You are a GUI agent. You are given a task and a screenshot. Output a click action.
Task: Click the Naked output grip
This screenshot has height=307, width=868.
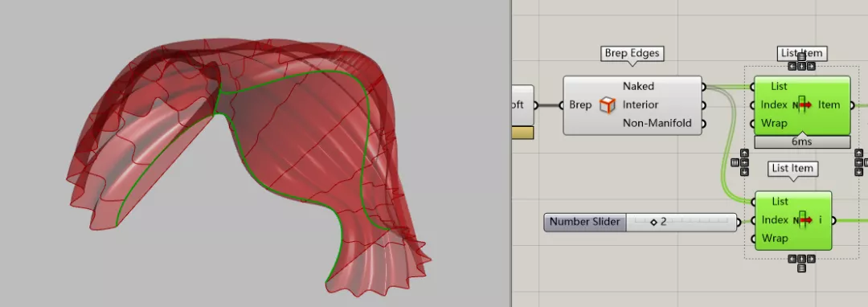(703, 86)
